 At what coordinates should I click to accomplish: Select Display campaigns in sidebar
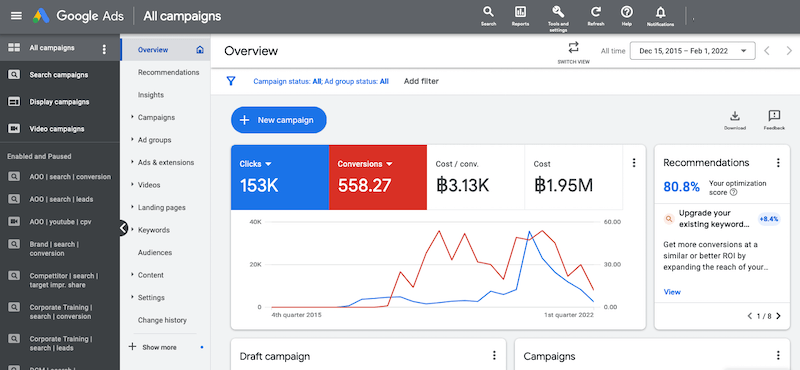[x=60, y=102]
